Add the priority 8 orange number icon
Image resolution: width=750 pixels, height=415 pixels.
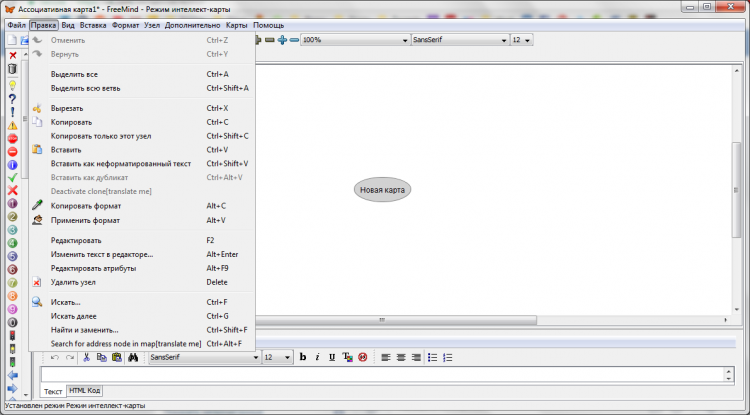[13, 296]
